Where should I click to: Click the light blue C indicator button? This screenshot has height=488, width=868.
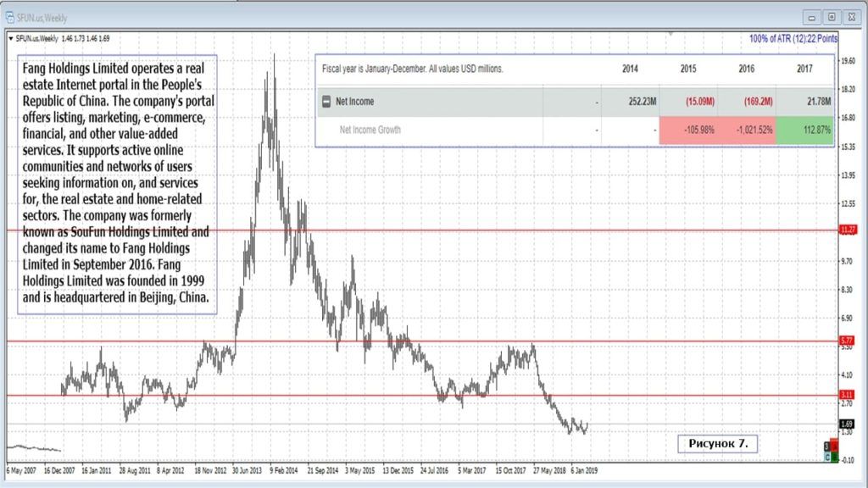click(x=828, y=456)
